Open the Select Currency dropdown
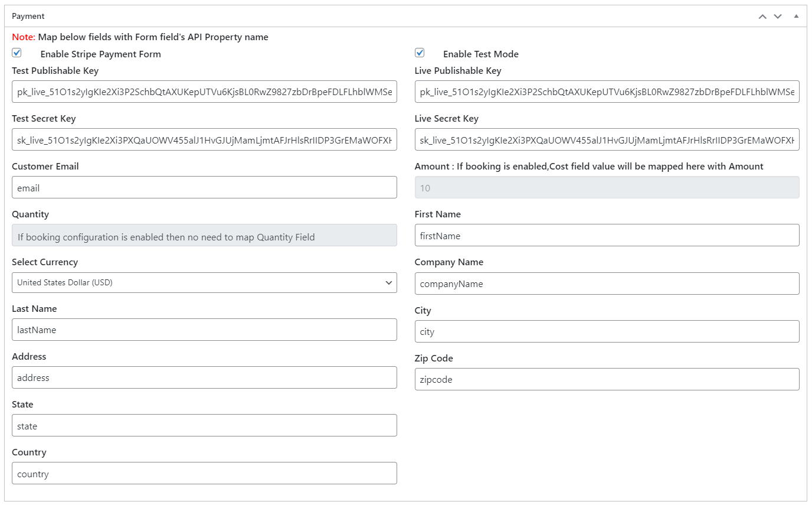Screen dimensions: 812x505 click(x=204, y=282)
